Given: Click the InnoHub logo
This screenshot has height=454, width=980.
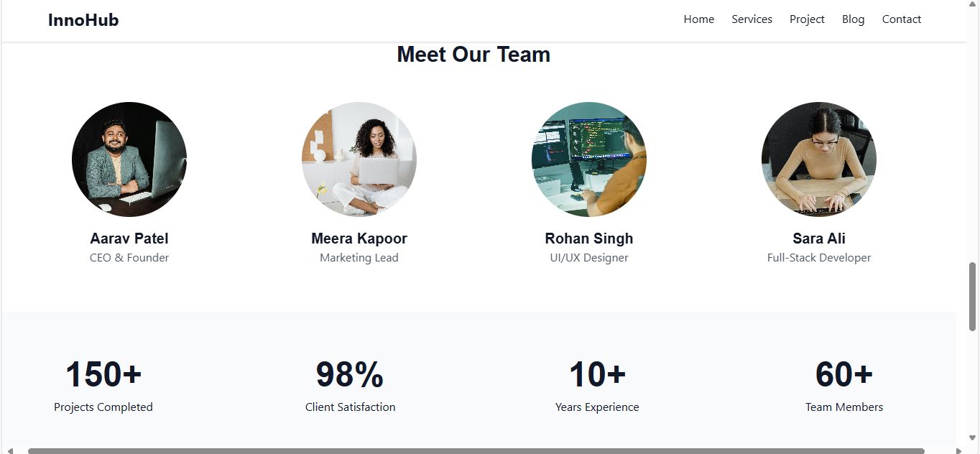Looking at the screenshot, I should (x=83, y=20).
